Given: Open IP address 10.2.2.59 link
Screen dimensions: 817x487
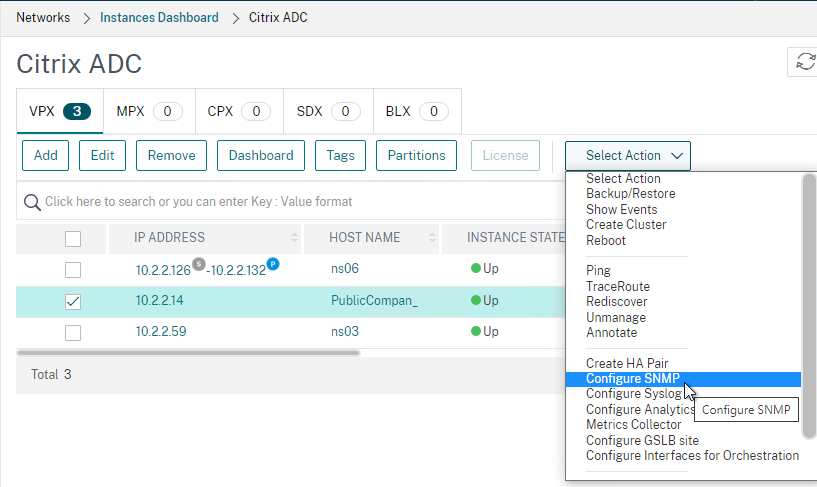Looking at the screenshot, I should 161,332.
